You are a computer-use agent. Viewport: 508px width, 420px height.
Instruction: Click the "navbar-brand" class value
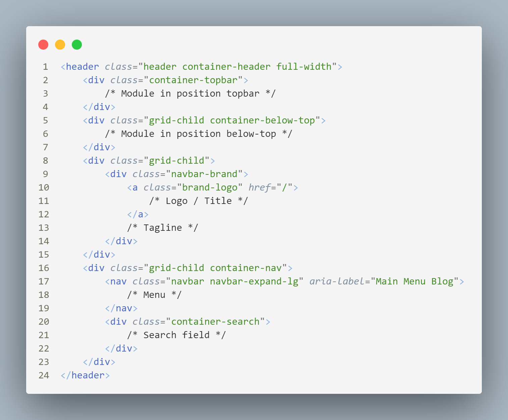click(x=204, y=174)
